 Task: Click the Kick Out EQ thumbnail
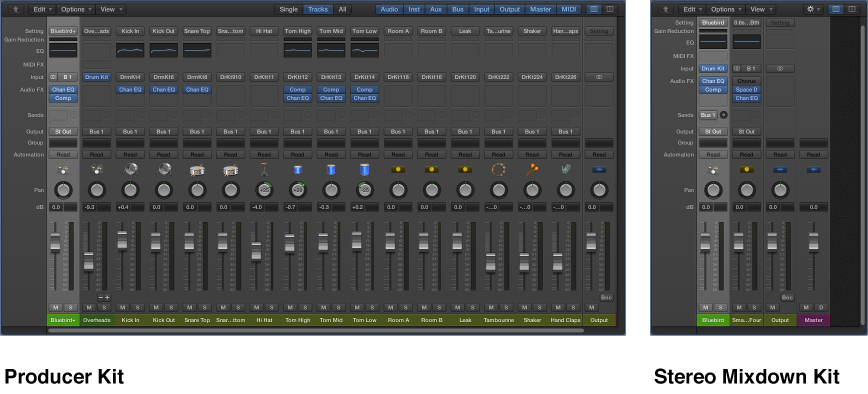coord(163,50)
